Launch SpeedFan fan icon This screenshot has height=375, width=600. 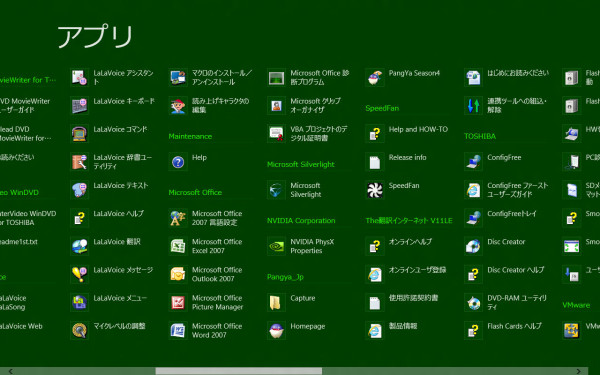click(x=375, y=190)
